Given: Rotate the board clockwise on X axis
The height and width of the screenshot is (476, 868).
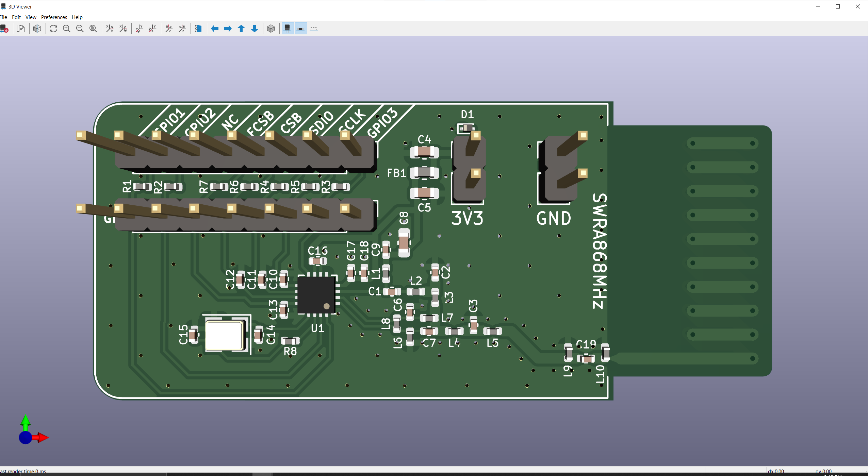Looking at the screenshot, I should [x=110, y=29].
